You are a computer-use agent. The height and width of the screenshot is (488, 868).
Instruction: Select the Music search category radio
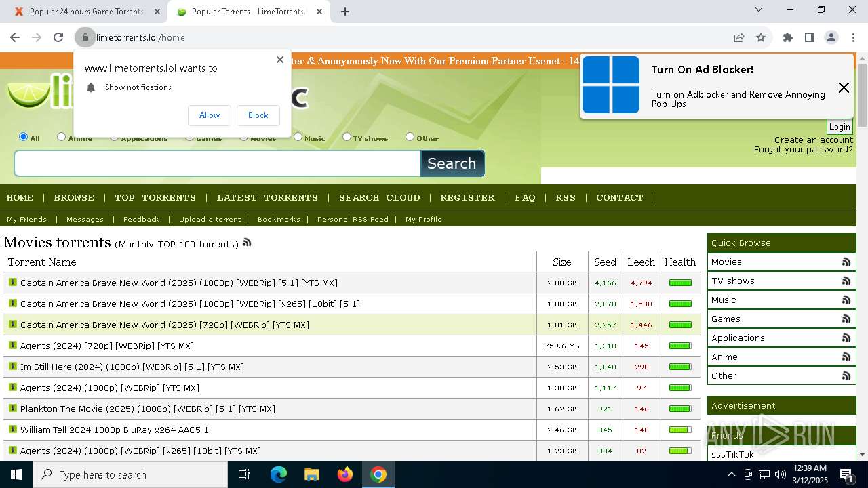(x=298, y=137)
